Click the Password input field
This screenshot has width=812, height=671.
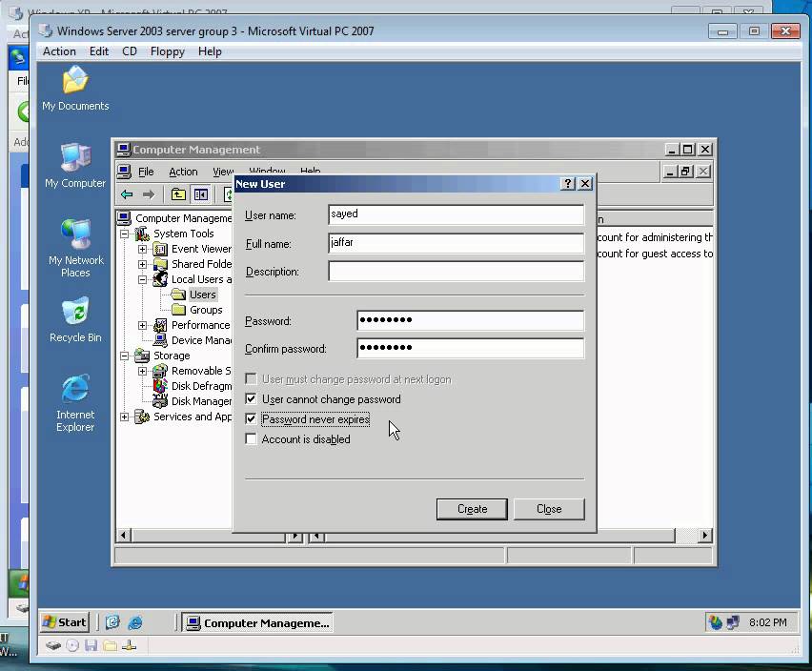click(470, 320)
